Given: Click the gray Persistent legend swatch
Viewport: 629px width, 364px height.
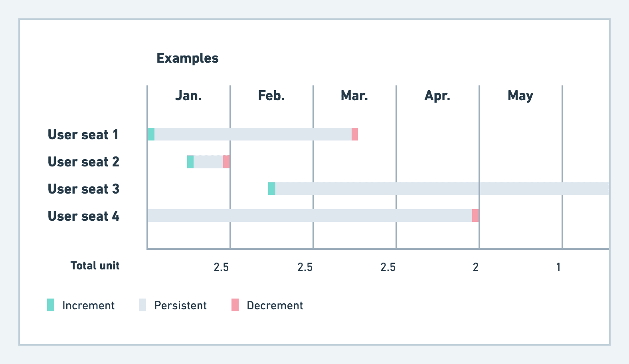Looking at the screenshot, I should 142,305.
